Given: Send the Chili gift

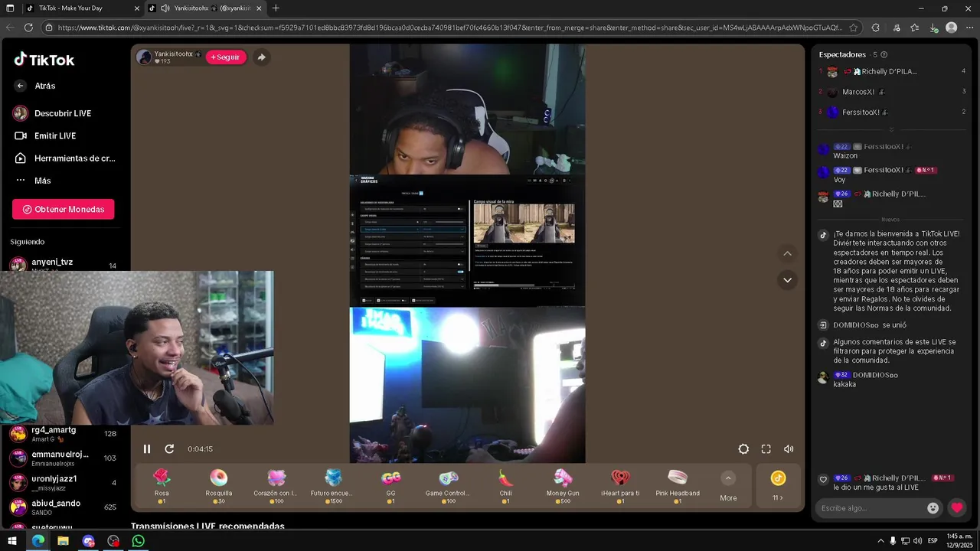Looking at the screenshot, I should [x=505, y=486].
